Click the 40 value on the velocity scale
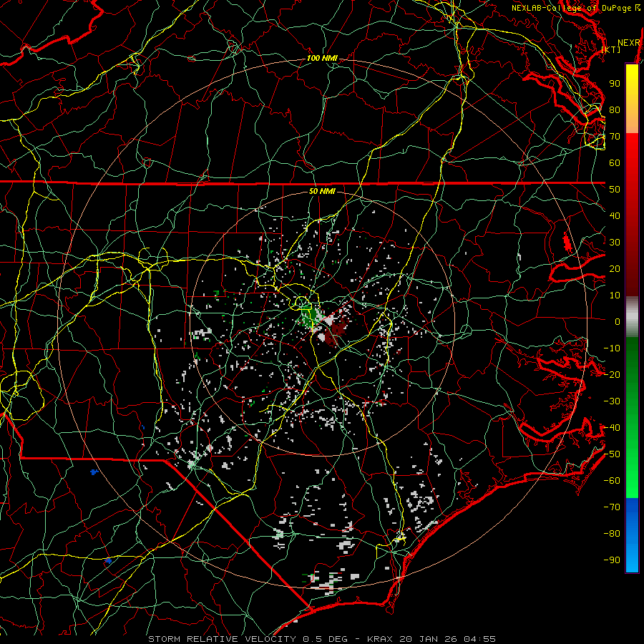This screenshot has height=644, width=644. point(615,215)
